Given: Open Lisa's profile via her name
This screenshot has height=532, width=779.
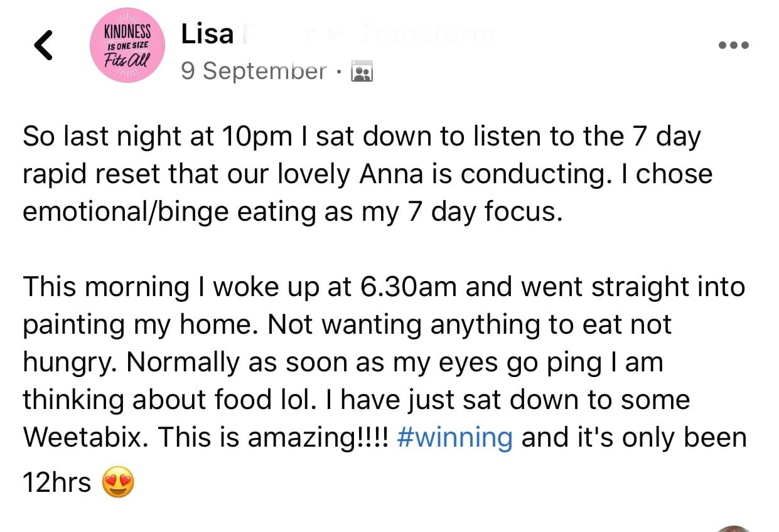Looking at the screenshot, I should [207, 35].
